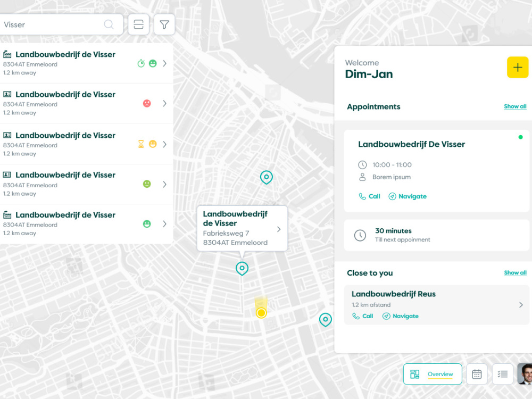This screenshot has width=532, height=399.
Task: Click the light green smiley in fourth result
Action: click(x=147, y=184)
